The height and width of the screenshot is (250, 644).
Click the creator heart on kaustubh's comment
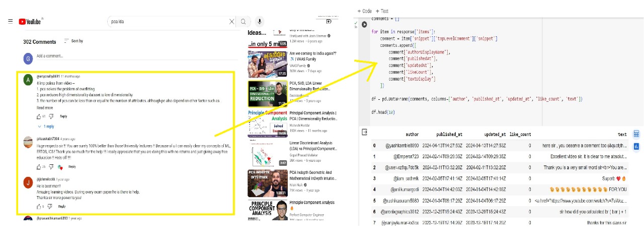(60, 167)
